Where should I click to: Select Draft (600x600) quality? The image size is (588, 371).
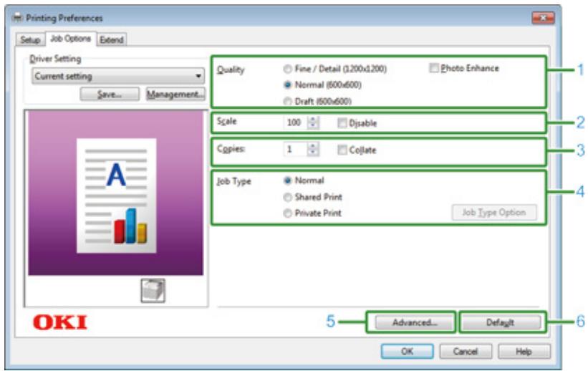click(x=287, y=101)
